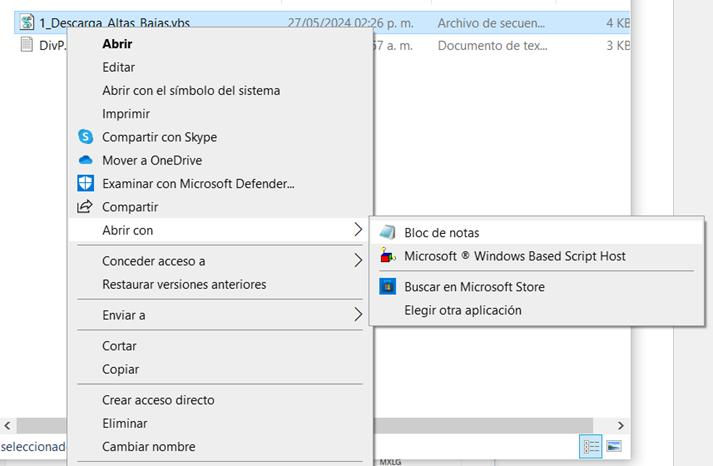Screen dimensions: 713x466
Task: Click the 1_Descarga_Altas_Bajas.vbs file icon
Action: coord(27,21)
